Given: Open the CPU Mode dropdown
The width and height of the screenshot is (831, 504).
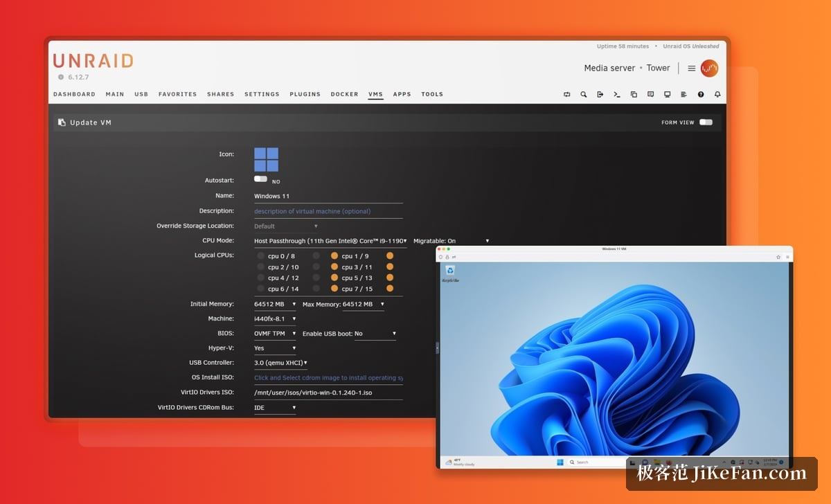Looking at the screenshot, I should [330, 241].
